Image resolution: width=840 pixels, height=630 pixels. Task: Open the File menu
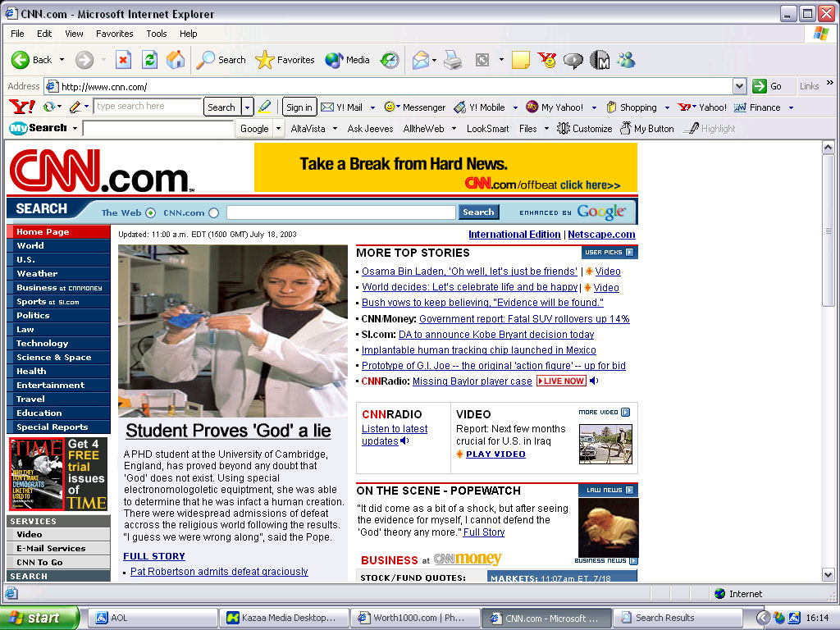[17, 33]
